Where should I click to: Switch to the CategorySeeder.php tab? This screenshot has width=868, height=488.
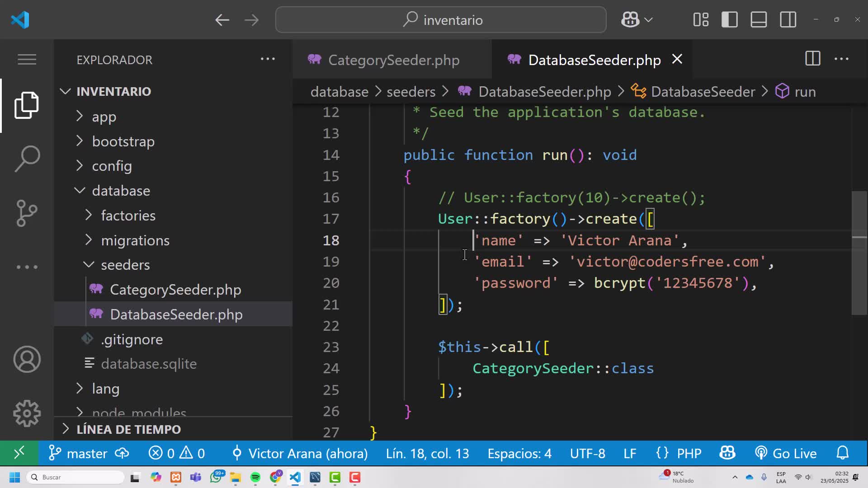click(x=392, y=60)
